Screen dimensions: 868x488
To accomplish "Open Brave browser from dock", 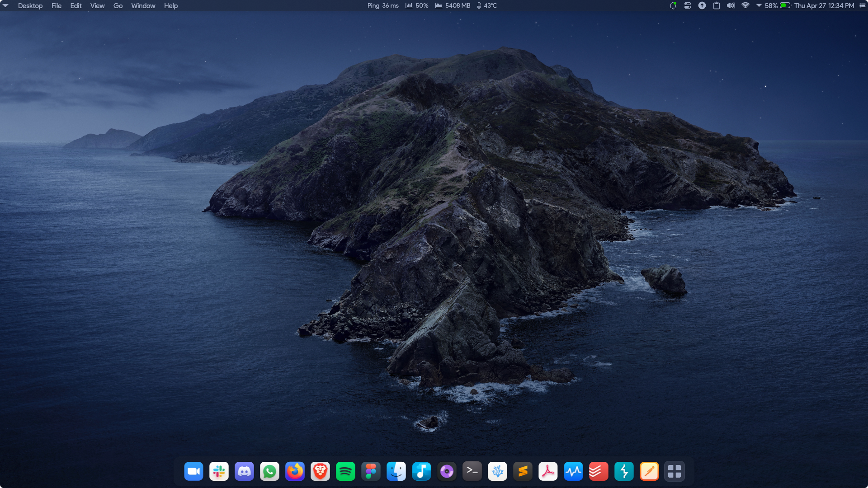I will [320, 471].
